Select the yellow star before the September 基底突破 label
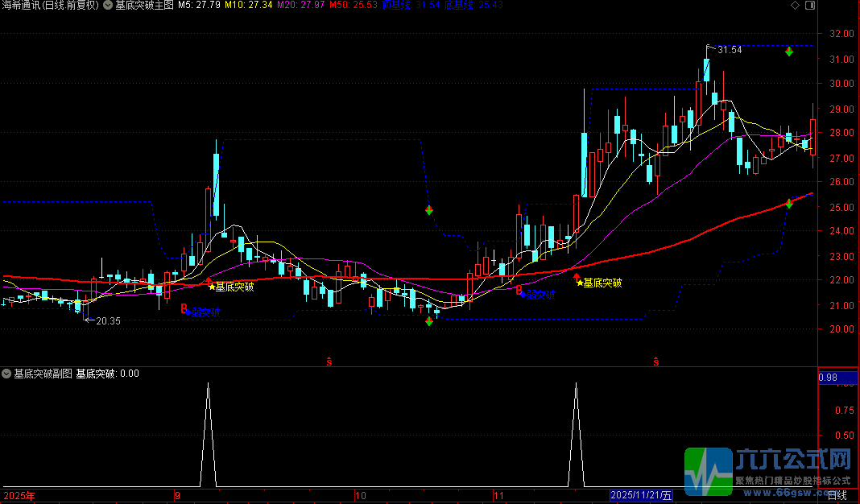The image size is (860, 504). [x=212, y=287]
